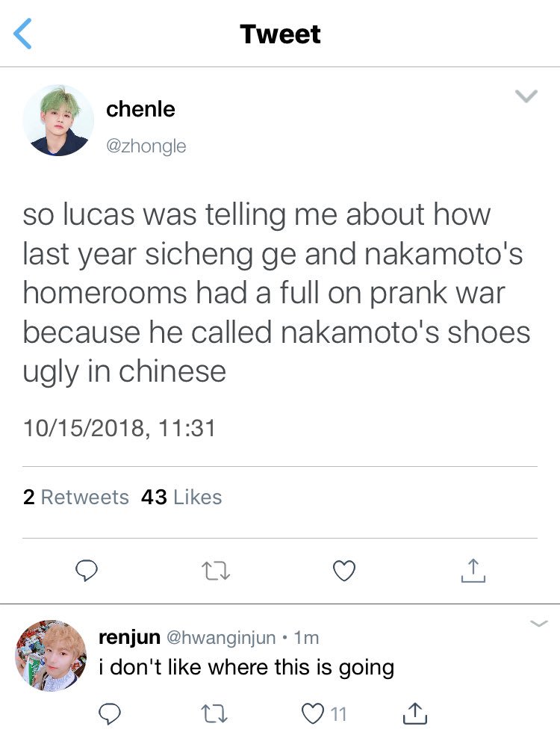Share renjun's reply
Image resolution: width=560 pixels, height=741 pixels.
(415, 713)
